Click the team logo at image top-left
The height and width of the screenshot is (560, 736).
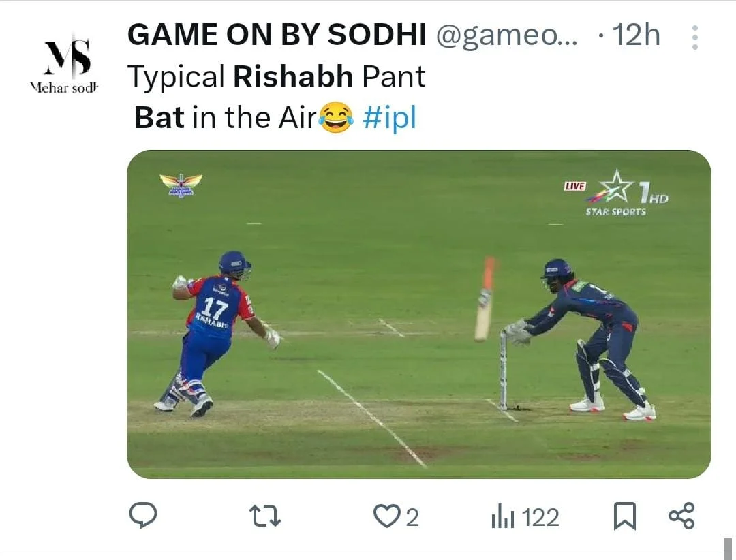coord(181,184)
